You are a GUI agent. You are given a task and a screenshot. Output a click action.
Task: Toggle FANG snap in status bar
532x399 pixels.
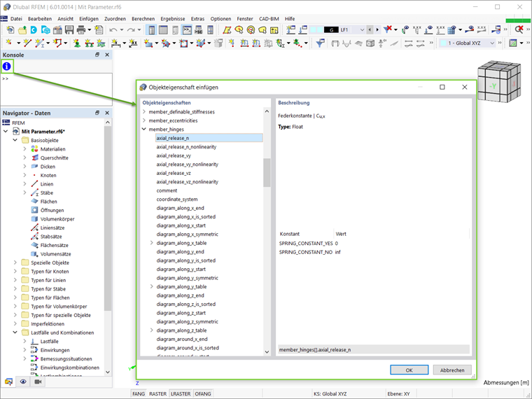click(x=139, y=393)
